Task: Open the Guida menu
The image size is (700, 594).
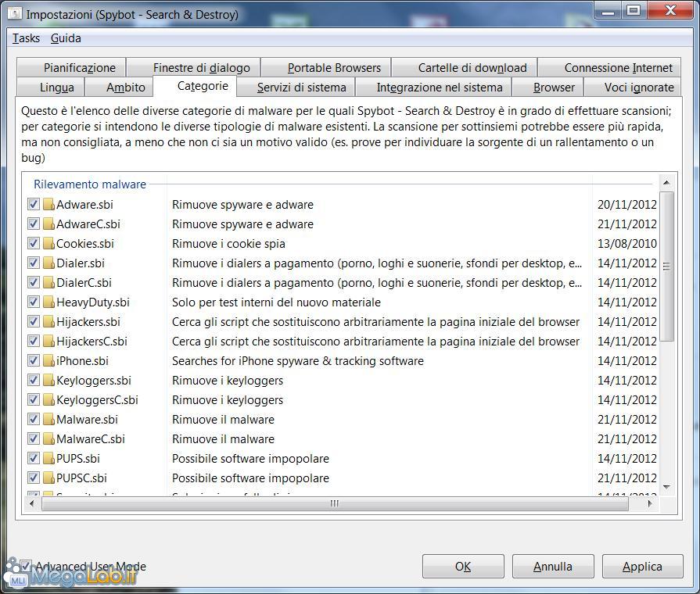Action: click(66, 38)
